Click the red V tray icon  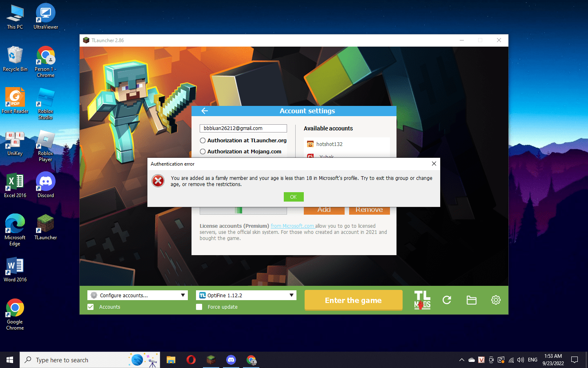tap(481, 360)
